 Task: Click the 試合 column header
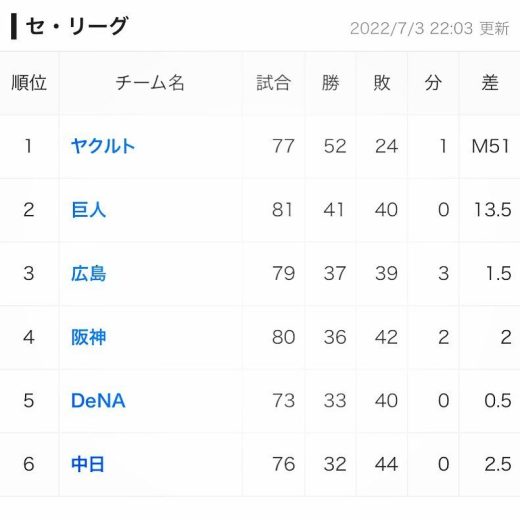(x=273, y=83)
